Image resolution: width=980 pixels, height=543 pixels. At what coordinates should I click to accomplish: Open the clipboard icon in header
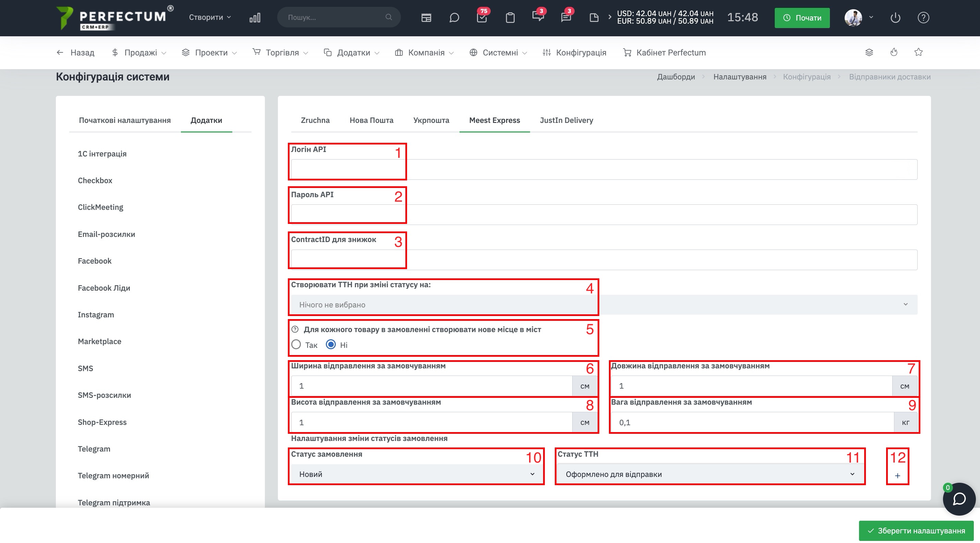click(510, 17)
